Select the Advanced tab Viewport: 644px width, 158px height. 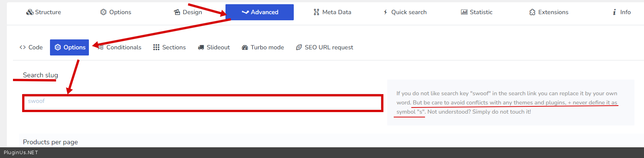point(260,12)
